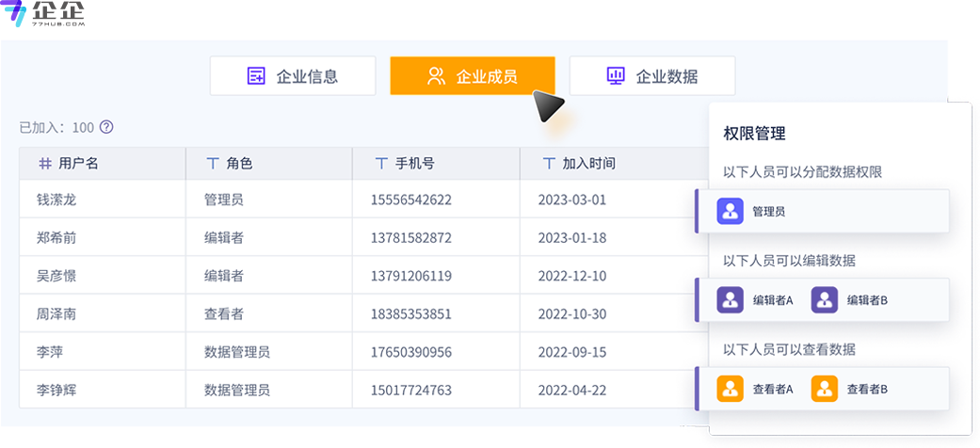Viewport: 980px width, 448px height.
Task: Click the purple 管理员 avatar icon
Action: coord(731,212)
